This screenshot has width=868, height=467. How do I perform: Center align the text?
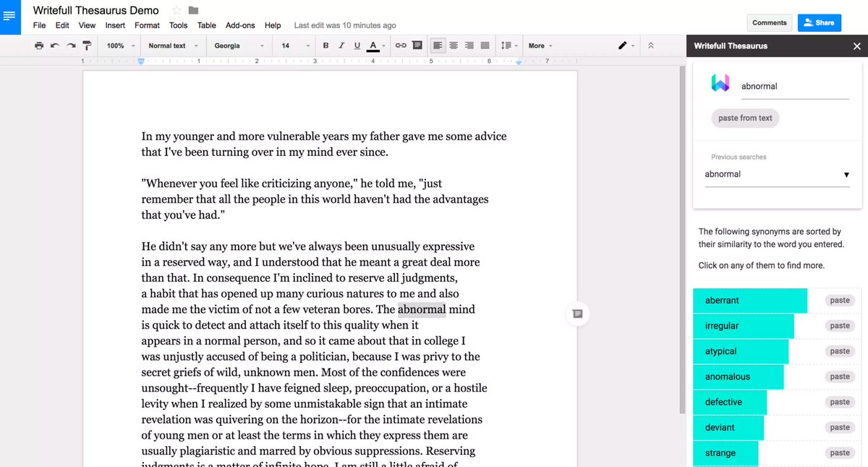point(454,46)
